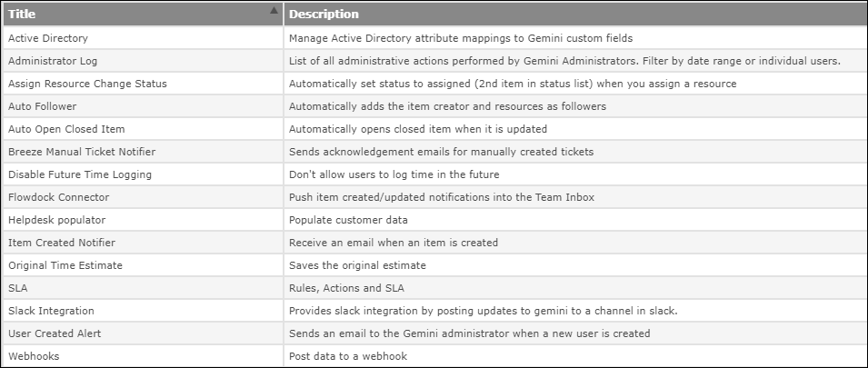Select Breeze Manual Ticket Notifier

click(82, 152)
